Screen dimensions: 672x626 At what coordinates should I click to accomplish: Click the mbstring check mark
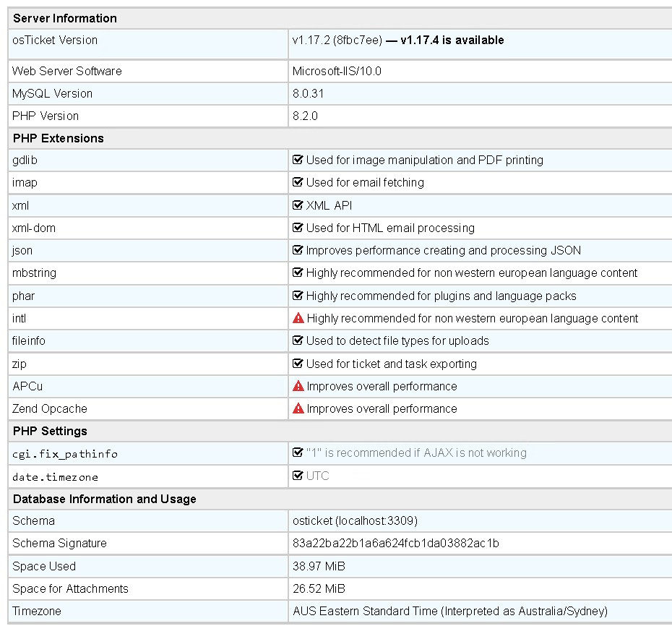point(298,273)
